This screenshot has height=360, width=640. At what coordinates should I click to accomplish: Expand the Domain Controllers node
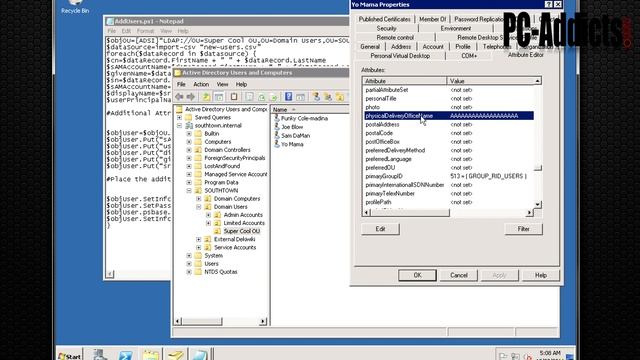189,150
